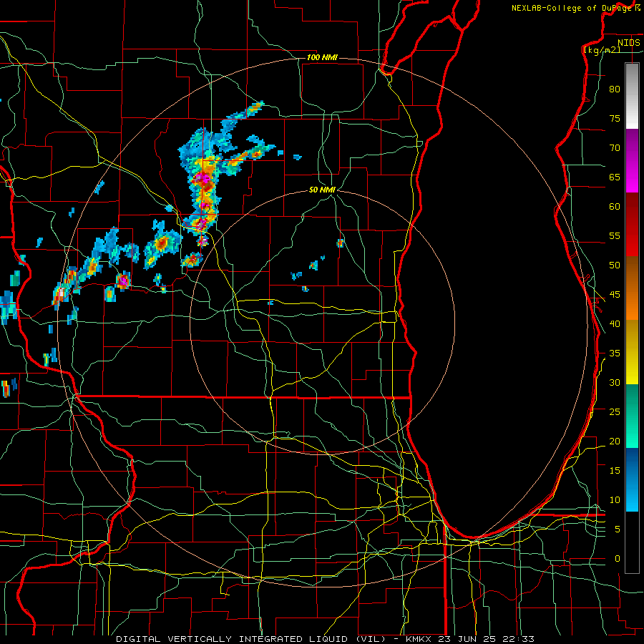Click the color scale value 75

(615, 118)
